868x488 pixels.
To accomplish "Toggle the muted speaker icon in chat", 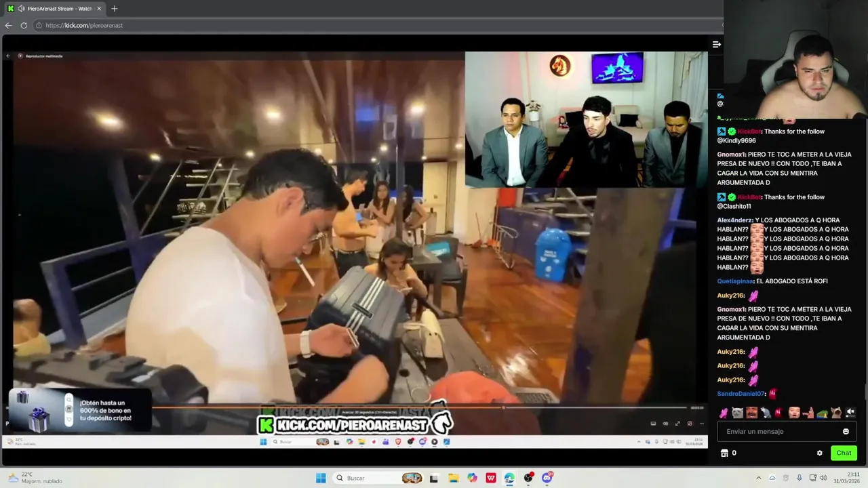I will (x=850, y=412).
